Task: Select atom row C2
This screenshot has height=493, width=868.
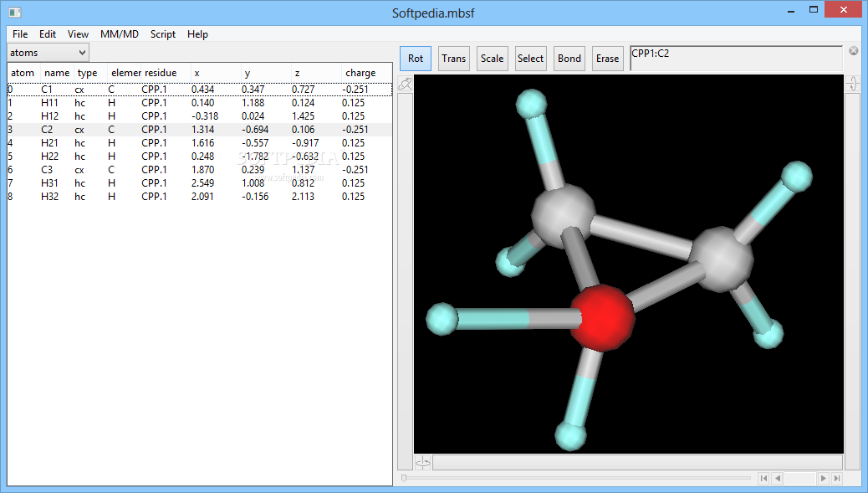Action: point(200,130)
